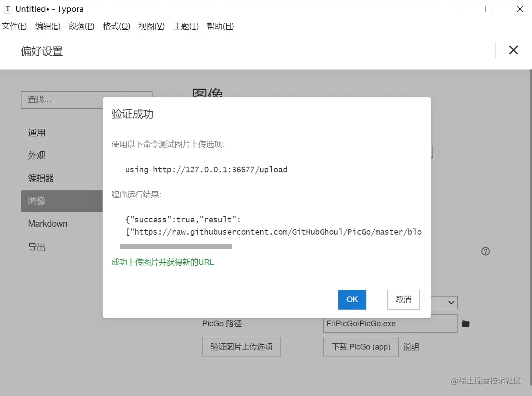Click the 下载 PicGo (app) button
This screenshot has width=532, height=396.
[x=361, y=347]
